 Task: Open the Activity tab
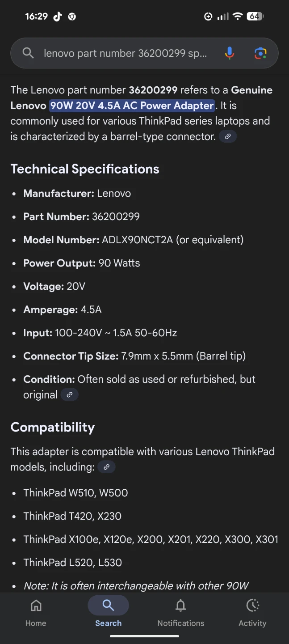252,606
